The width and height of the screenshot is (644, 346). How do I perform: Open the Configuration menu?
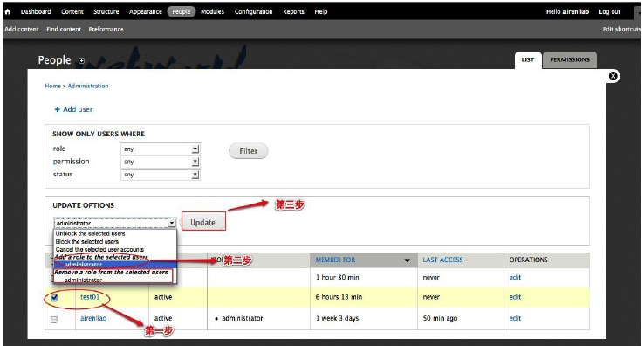(253, 12)
